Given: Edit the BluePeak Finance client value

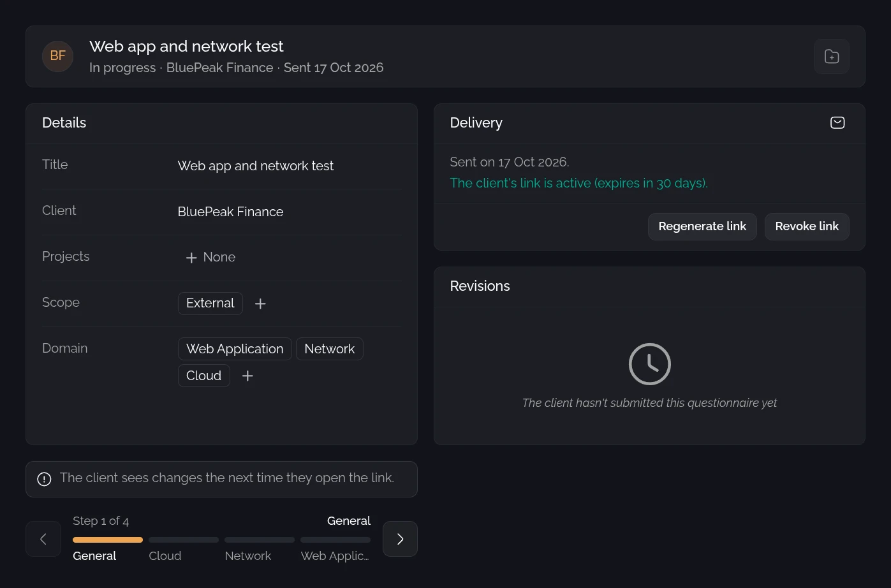Looking at the screenshot, I should pyautogui.click(x=230, y=212).
